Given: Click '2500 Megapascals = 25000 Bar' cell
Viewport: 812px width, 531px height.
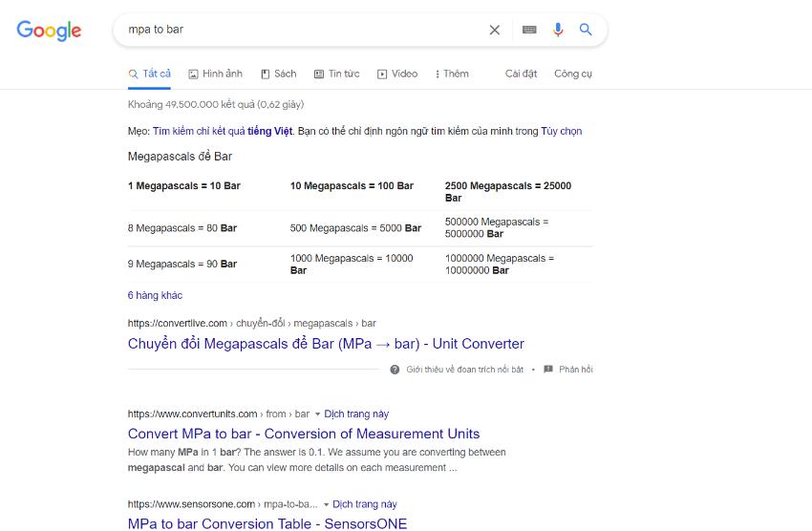Looking at the screenshot, I should 508,192.
